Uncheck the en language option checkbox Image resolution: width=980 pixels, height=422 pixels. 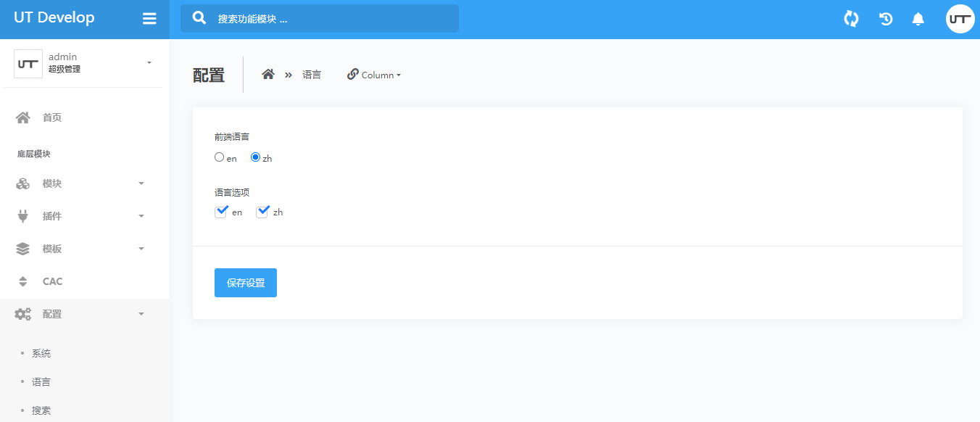[x=221, y=212]
